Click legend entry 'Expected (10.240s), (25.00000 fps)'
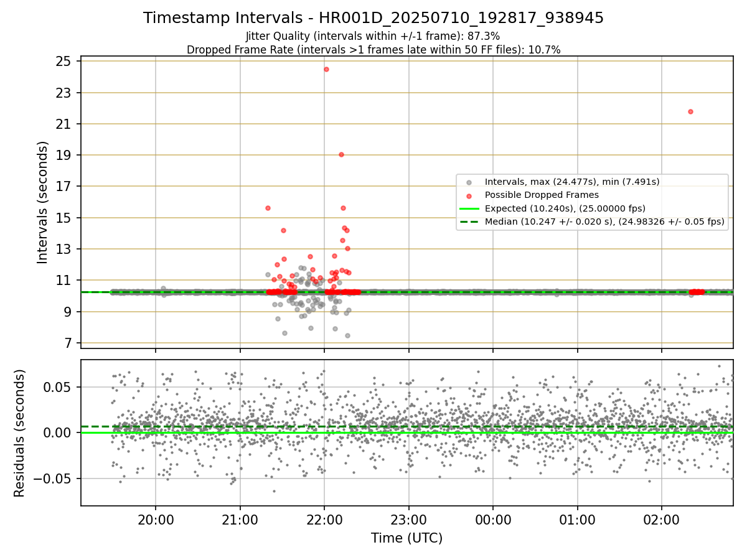The width and height of the screenshot is (747, 560). [x=565, y=208]
